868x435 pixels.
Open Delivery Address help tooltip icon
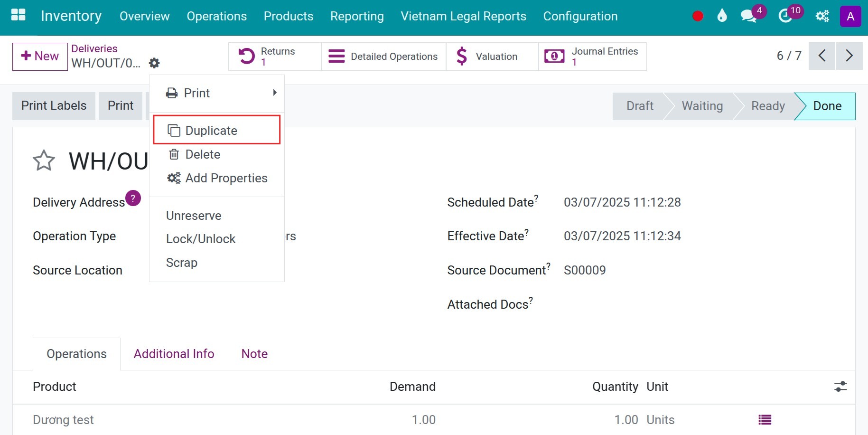(133, 198)
